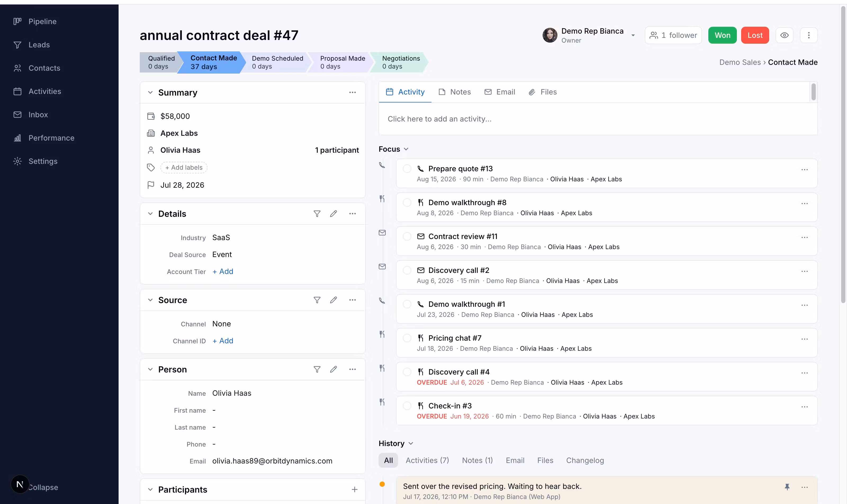Image resolution: width=847 pixels, height=504 pixels.
Task: Edit Person section with pencil icon
Action: (334, 369)
